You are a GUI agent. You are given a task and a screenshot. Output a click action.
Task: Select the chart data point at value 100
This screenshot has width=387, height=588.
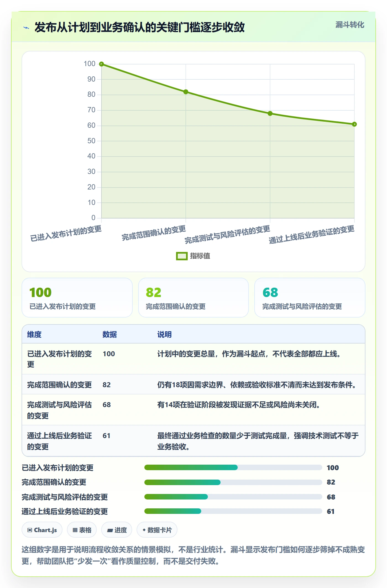pos(101,64)
